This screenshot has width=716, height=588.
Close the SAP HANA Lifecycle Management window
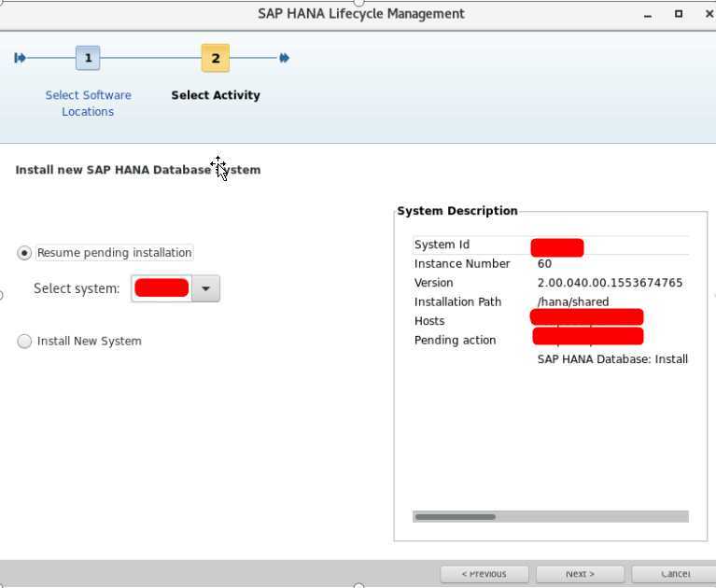click(x=709, y=14)
